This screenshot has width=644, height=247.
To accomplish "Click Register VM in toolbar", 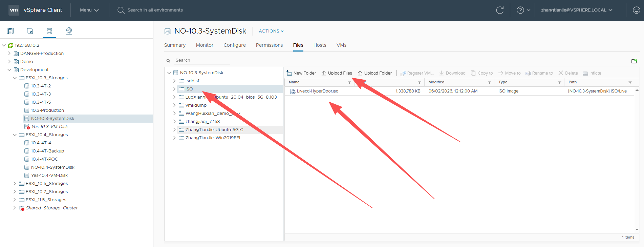I will [417, 73].
